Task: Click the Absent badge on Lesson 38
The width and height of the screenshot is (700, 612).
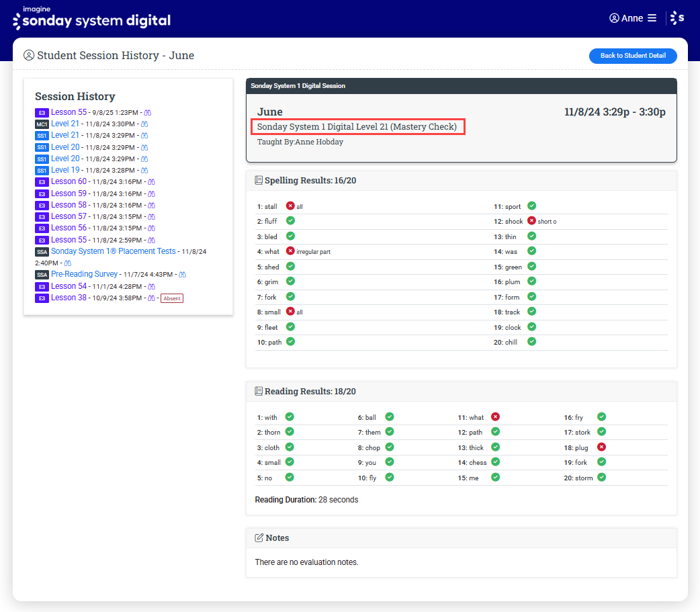Action: point(172,298)
